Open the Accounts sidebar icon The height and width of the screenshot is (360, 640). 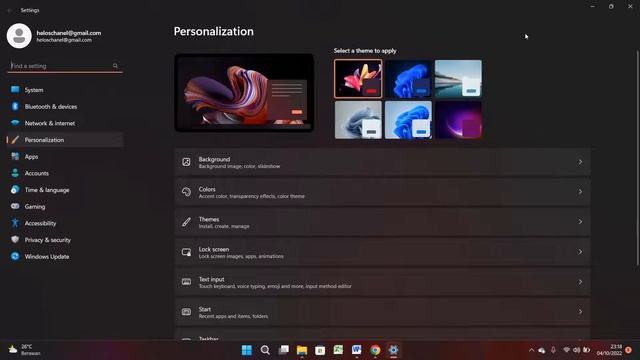(15, 173)
